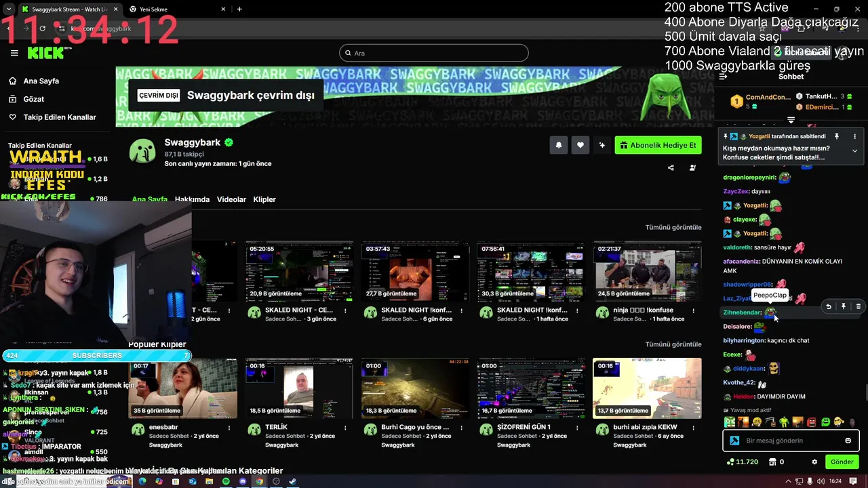Image resolution: width=868 pixels, height=488 pixels.
Task: Play the TERLİK clip thumbnail
Action: point(299,388)
